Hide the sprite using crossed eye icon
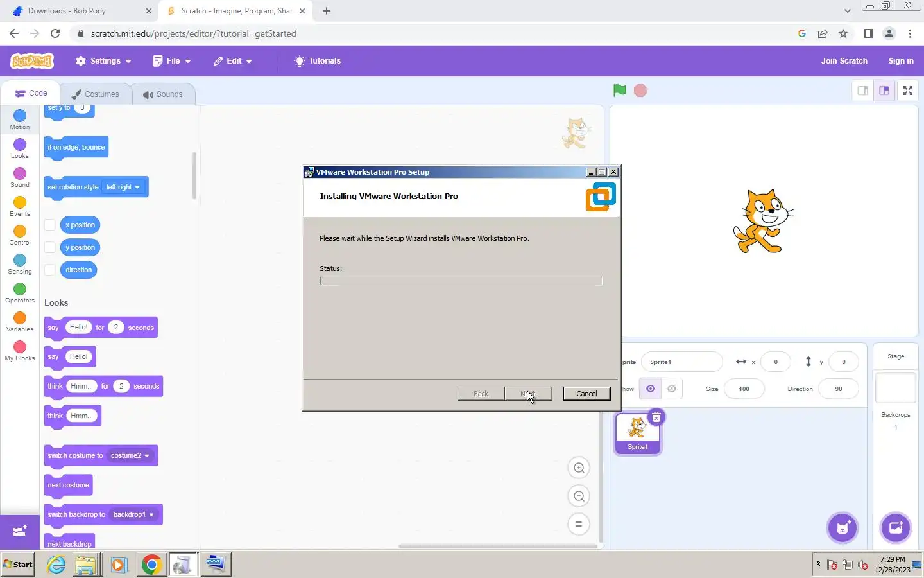Screen dimensions: 924x578 pos(672,389)
